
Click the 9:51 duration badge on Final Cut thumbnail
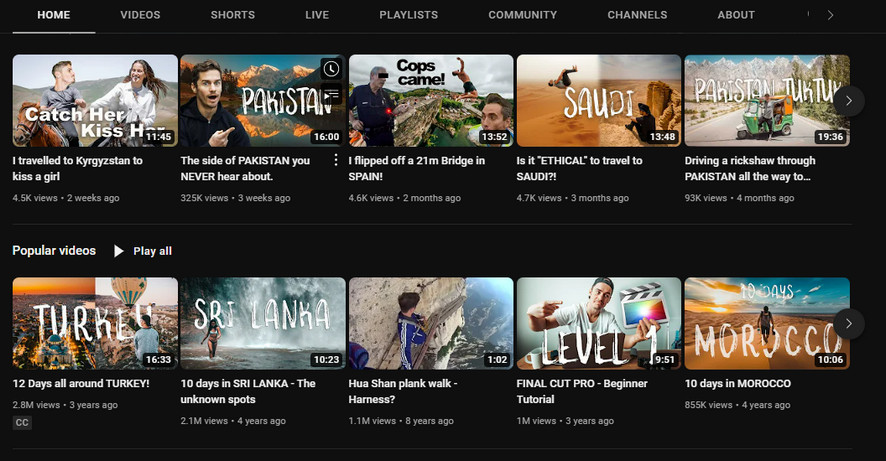coord(665,360)
